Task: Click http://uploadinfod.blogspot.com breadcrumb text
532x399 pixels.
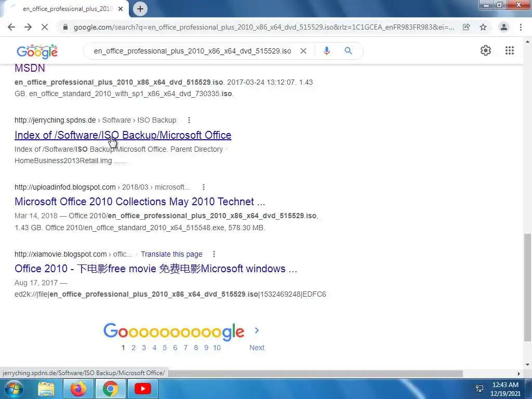Action: coord(65,187)
